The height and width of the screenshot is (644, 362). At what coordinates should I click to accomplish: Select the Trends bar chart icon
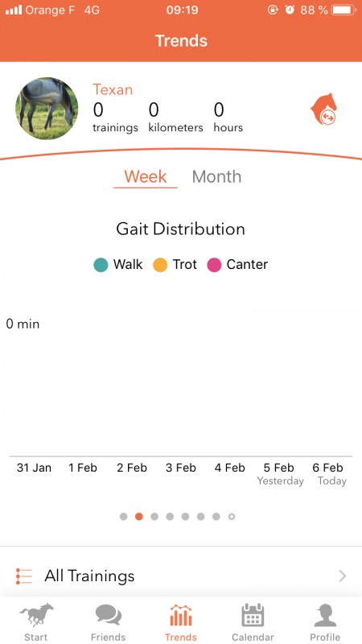[x=180, y=615]
